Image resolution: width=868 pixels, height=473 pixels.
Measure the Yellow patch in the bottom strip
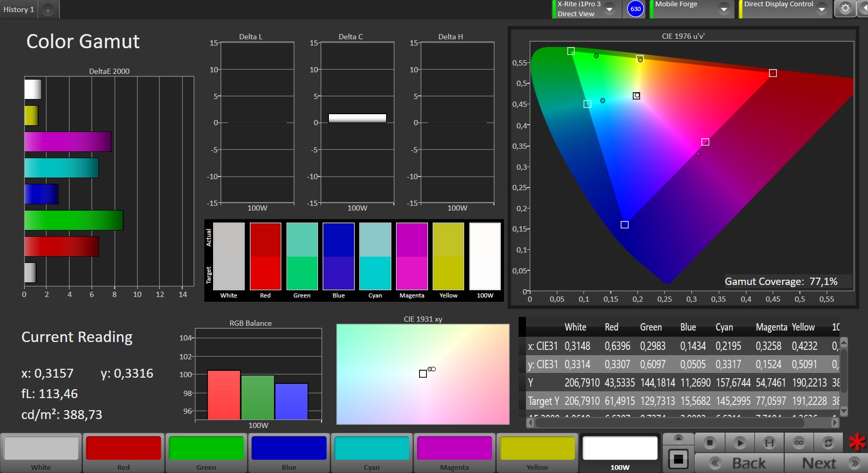click(x=537, y=453)
